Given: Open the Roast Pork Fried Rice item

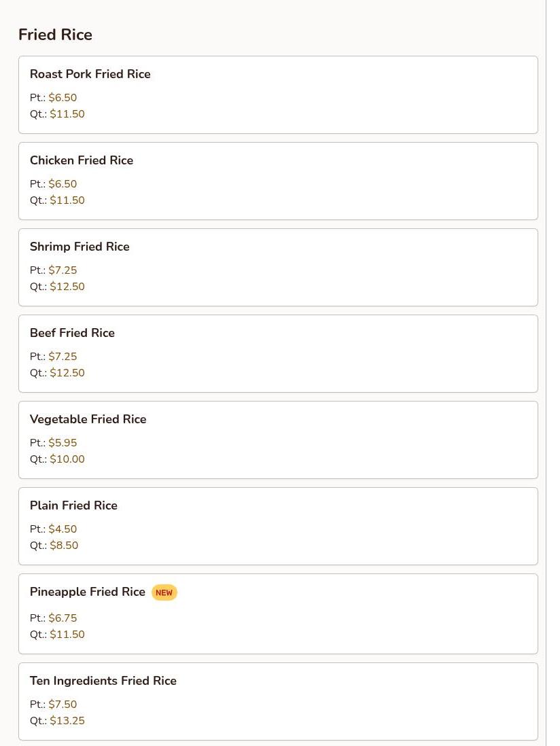Looking at the screenshot, I should click(x=90, y=74).
